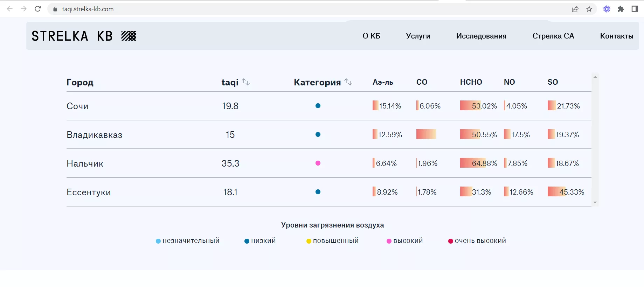Sort the table by taqi column
This screenshot has width=644, height=287.
coord(246,82)
